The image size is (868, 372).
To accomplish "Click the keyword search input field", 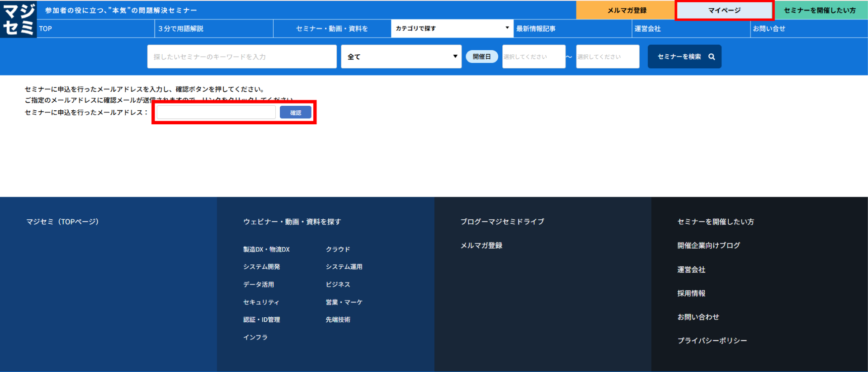I will pyautogui.click(x=241, y=57).
